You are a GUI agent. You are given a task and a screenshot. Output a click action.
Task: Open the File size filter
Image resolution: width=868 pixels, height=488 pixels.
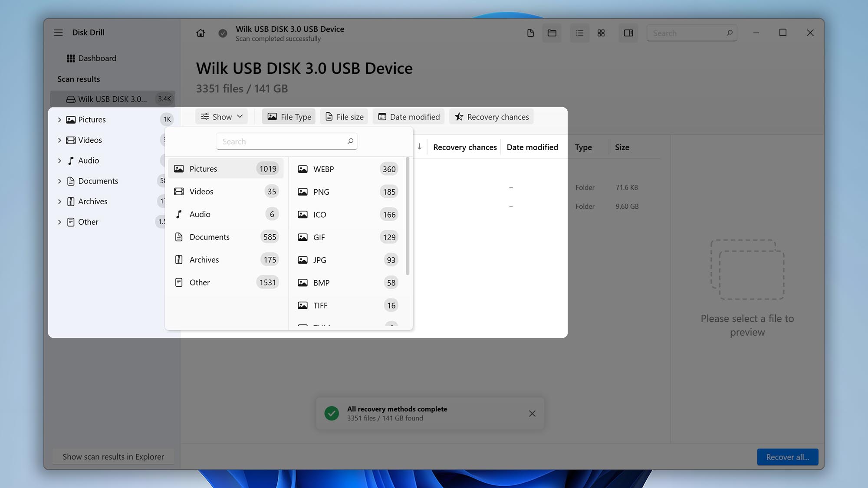pyautogui.click(x=344, y=116)
